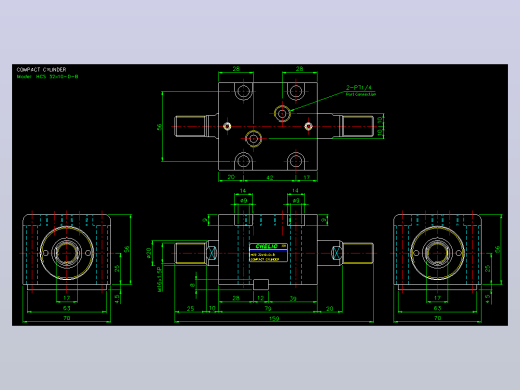
Task: Click the white COMPACT CYLINDER drawing title
Action: coord(41,70)
